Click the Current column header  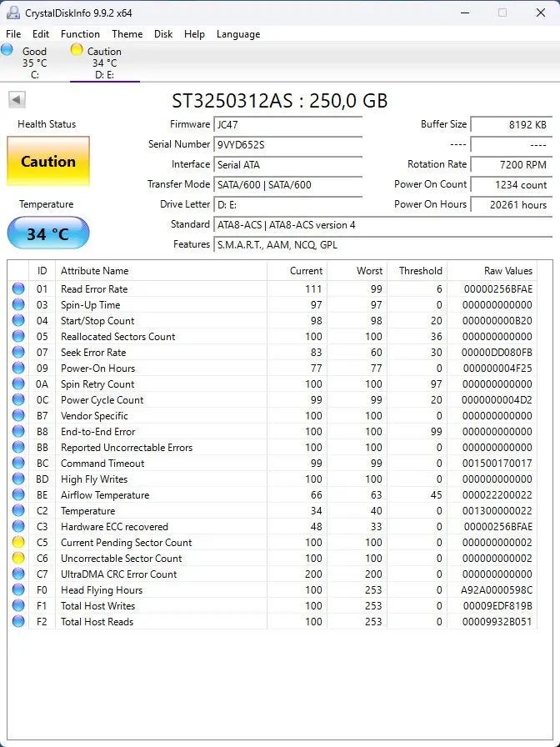click(297, 271)
